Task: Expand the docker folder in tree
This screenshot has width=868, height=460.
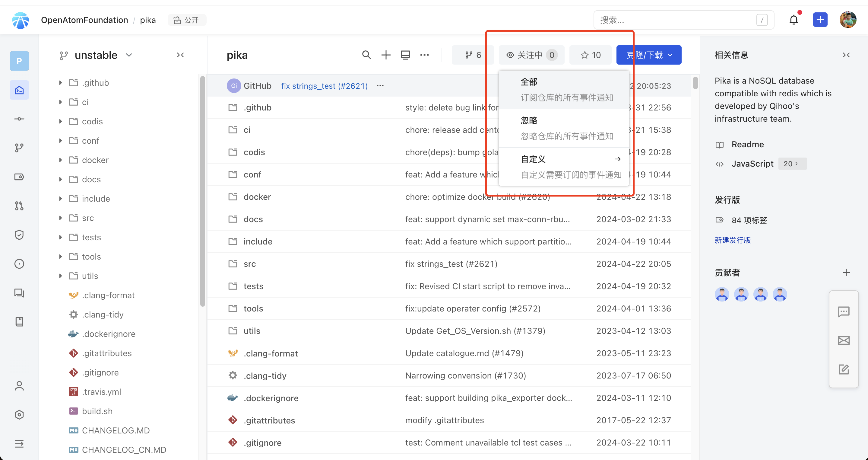Action: pyautogui.click(x=60, y=160)
